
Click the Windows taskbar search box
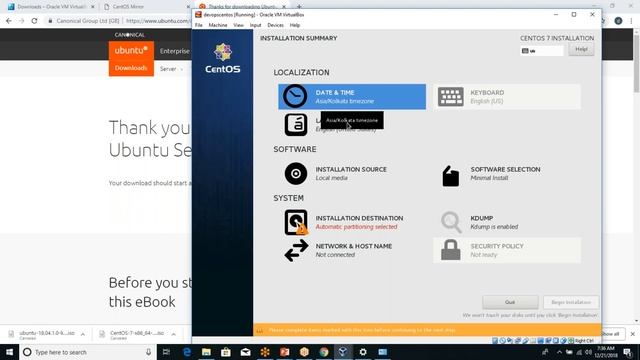point(88,352)
